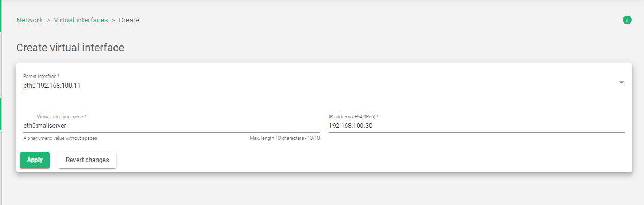Image resolution: width=644 pixels, height=205 pixels.
Task: Open the Parent interface dropdown arrow
Action: tap(622, 83)
